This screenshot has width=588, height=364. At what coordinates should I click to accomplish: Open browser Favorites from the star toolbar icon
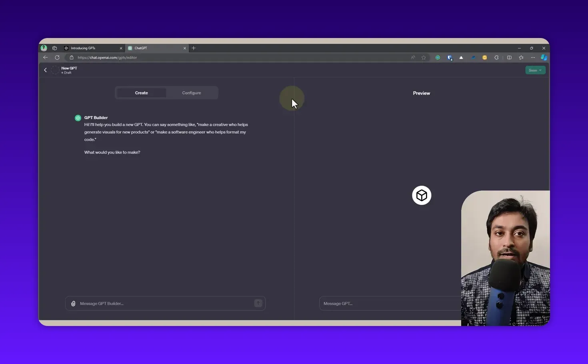click(521, 57)
